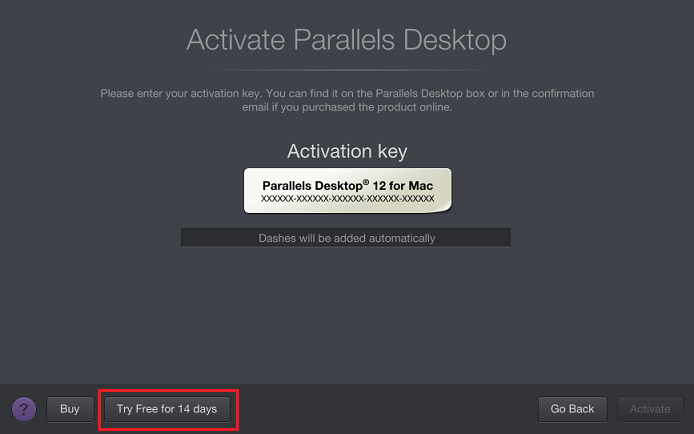Viewport: 694px width, 434px height.
Task: Open help with the purple question mark icon
Action: [x=24, y=409]
